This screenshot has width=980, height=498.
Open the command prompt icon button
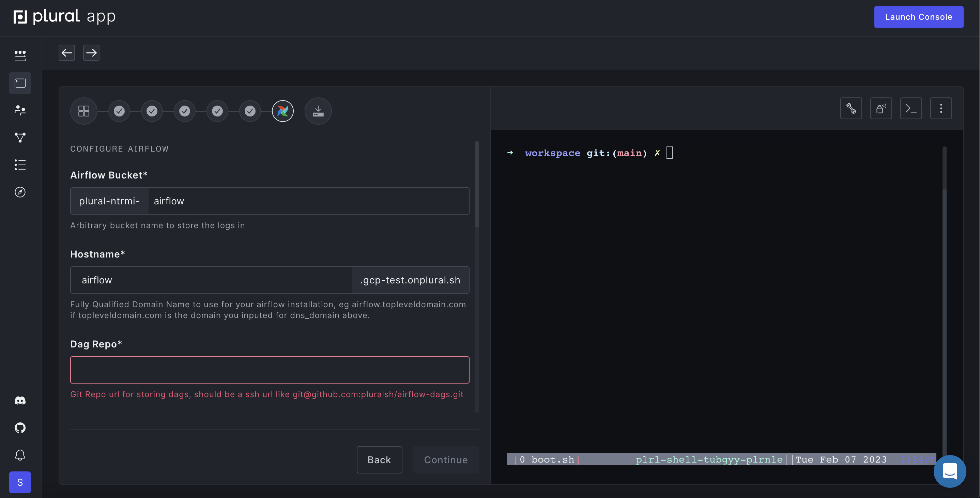coord(911,108)
